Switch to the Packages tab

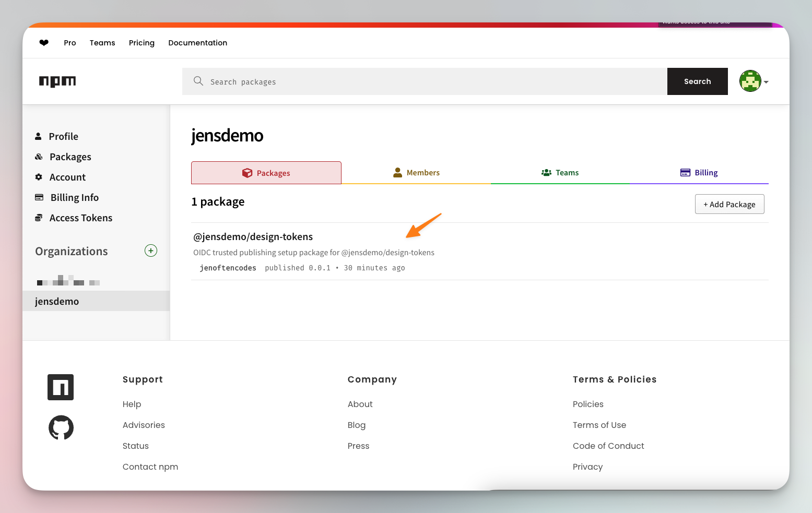click(266, 173)
